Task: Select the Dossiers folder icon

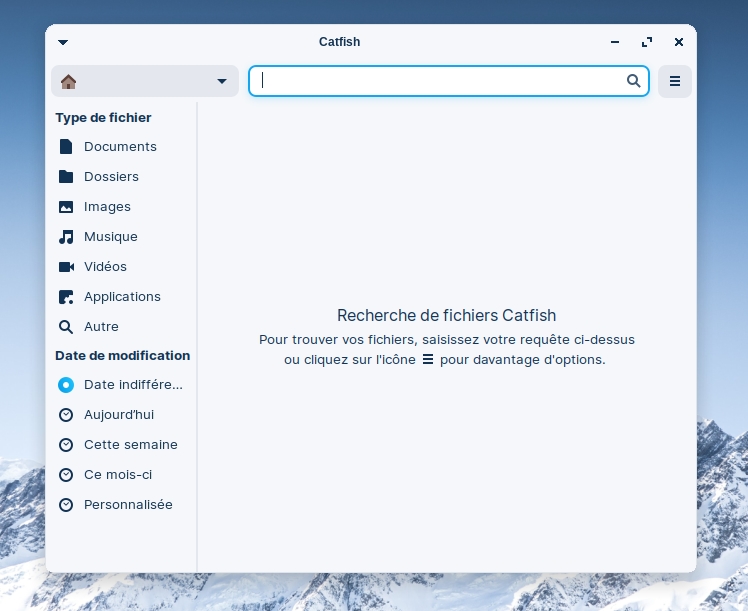Action: pyautogui.click(x=66, y=177)
